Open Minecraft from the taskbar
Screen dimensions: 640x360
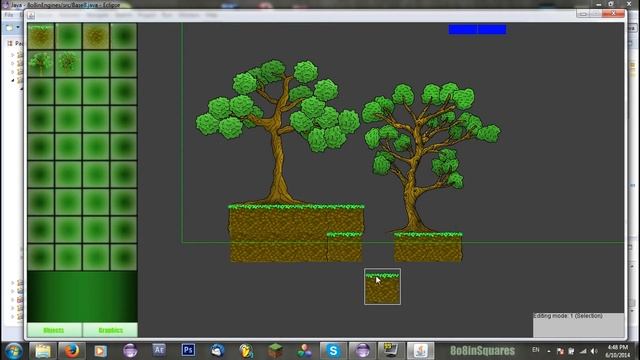(x=276, y=351)
